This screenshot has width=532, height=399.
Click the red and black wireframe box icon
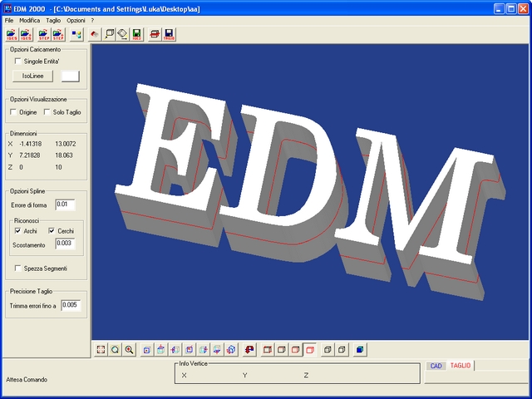pyautogui.click(x=268, y=349)
